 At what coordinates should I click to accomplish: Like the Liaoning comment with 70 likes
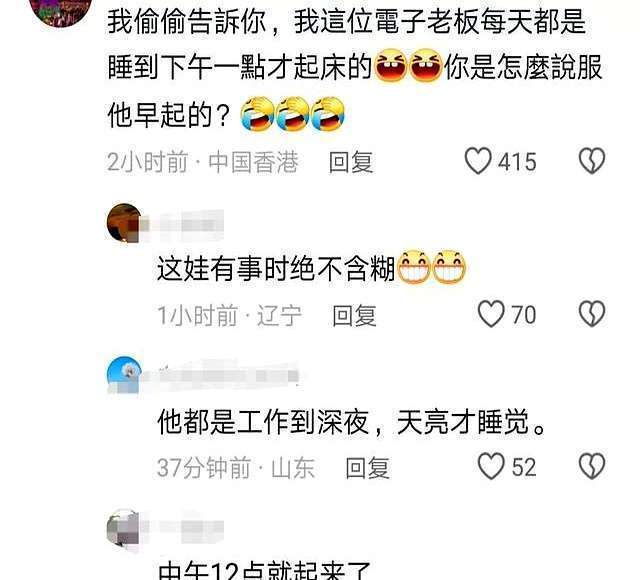click(491, 314)
